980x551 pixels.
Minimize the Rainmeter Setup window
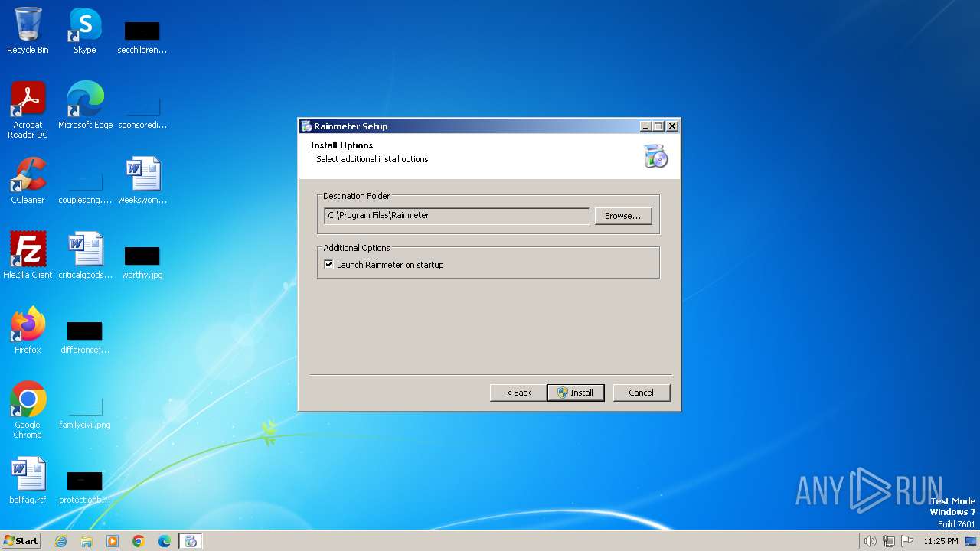click(645, 126)
